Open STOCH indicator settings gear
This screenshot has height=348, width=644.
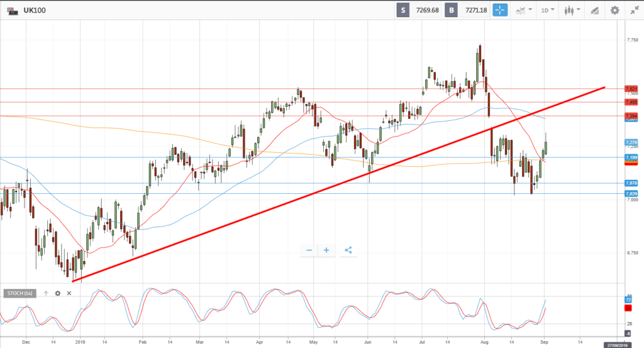[x=58, y=293]
